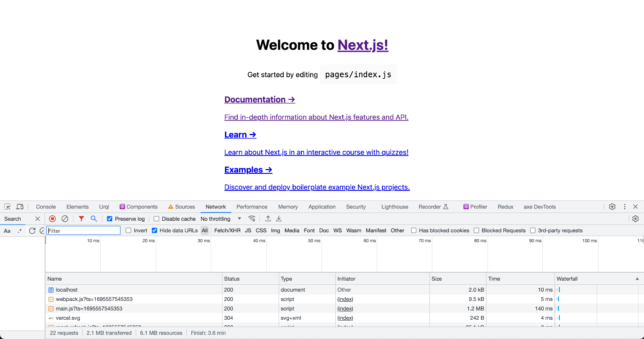Stop recording the network log
The height and width of the screenshot is (339, 644).
tap(52, 218)
